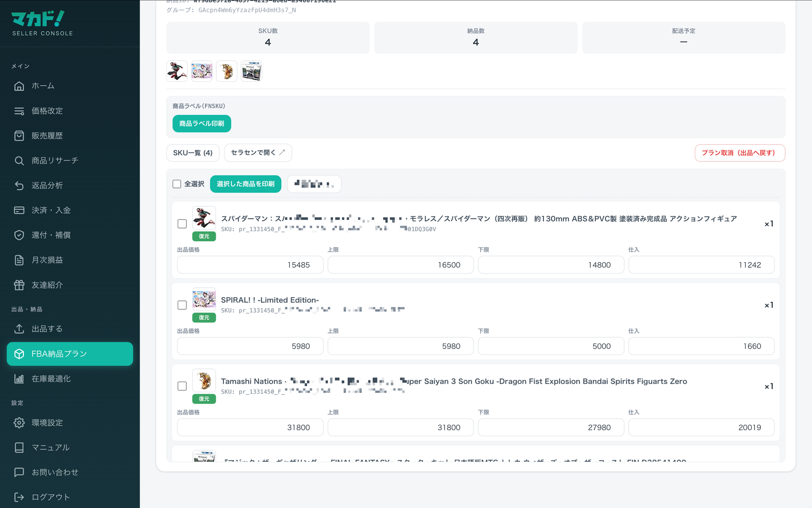
Task: Click the 還付・補償 shield icon
Action: point(19,235)
